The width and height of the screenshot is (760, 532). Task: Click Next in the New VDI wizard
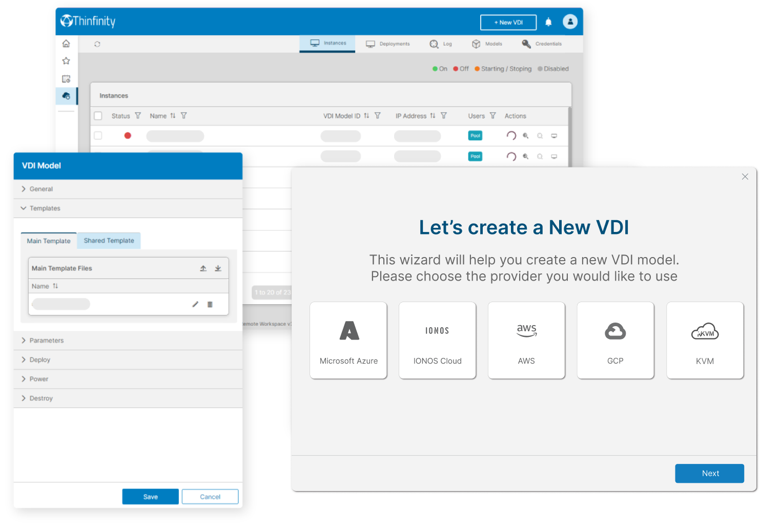click(710, 474)
